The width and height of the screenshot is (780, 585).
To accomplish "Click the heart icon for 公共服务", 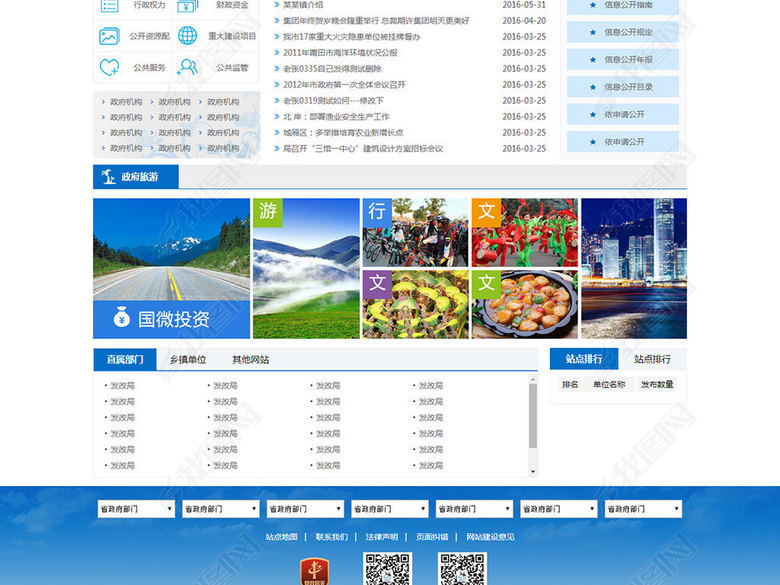I will click(x=109, y=67).
